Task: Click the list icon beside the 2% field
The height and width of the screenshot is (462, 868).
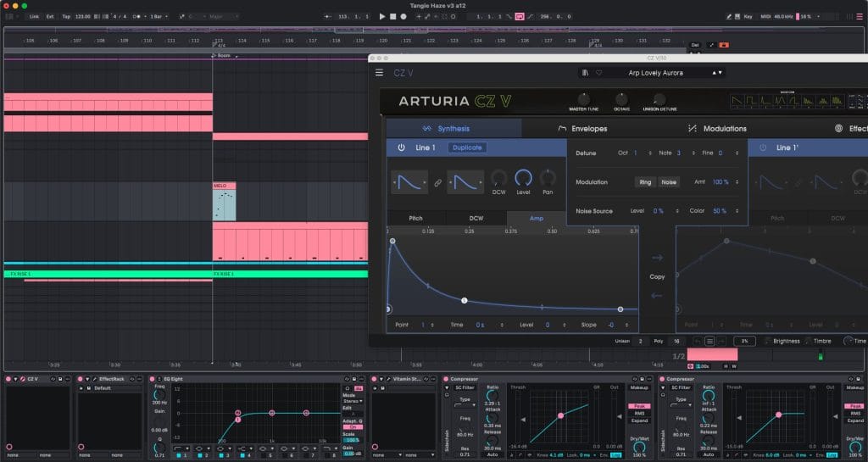Action: [x=709, y=341]
